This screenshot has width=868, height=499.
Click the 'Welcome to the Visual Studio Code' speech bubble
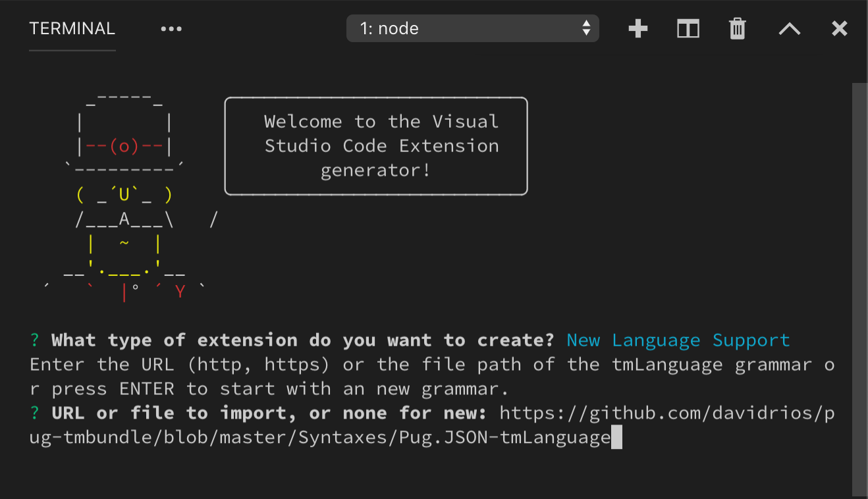tap(375, 145)
